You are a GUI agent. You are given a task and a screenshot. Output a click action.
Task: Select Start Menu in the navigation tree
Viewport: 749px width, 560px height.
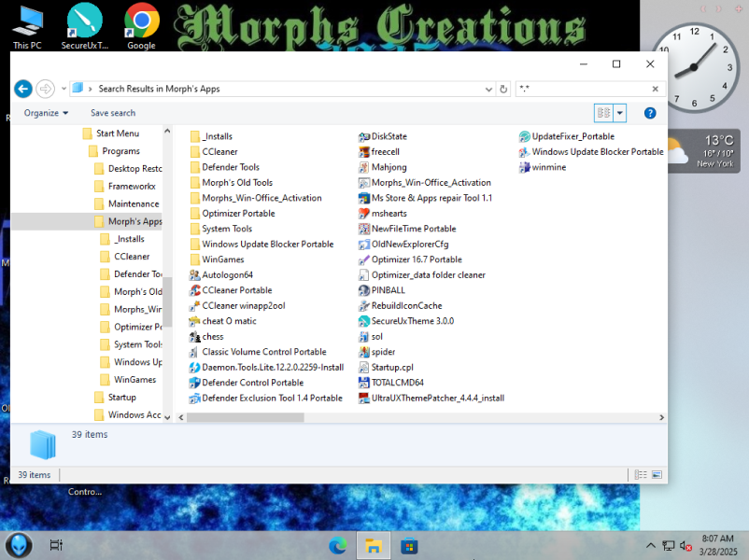pos(118,133)
